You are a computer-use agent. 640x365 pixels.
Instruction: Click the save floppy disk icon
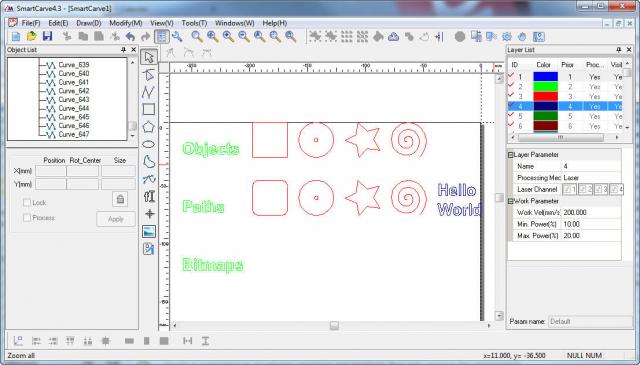(x=48, y=36)
